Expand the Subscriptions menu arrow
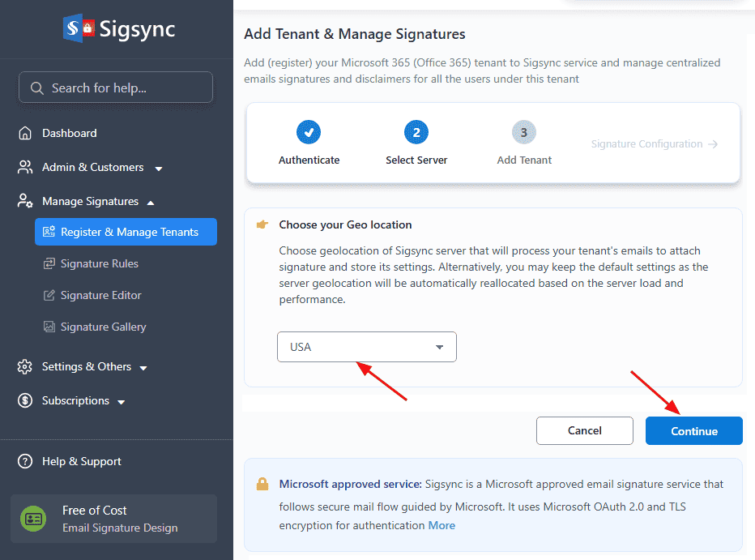This screenshot has width=755, height=560. click(122, 402)
